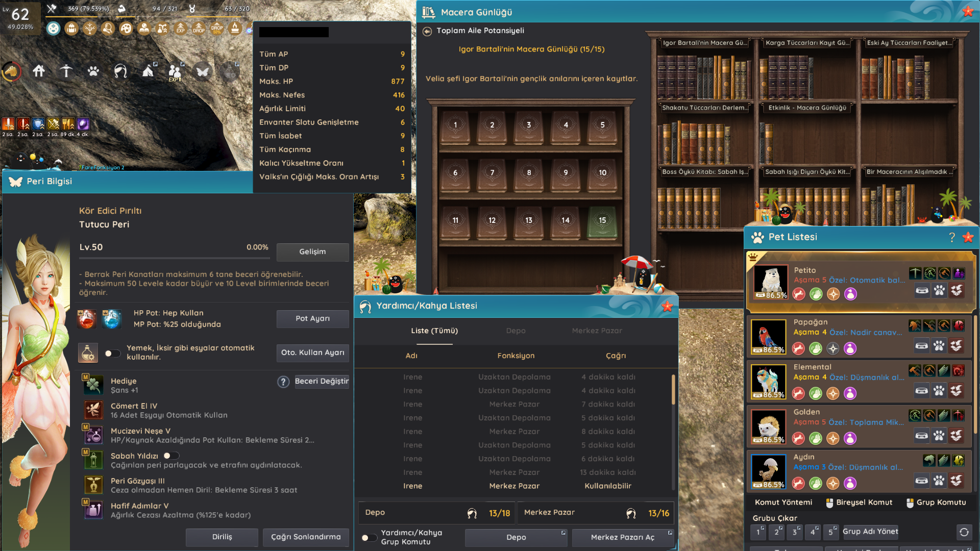This screenshot has height=551, width=980.
Task: Click the tree buff icon
Action: click(x=90, y=29)
